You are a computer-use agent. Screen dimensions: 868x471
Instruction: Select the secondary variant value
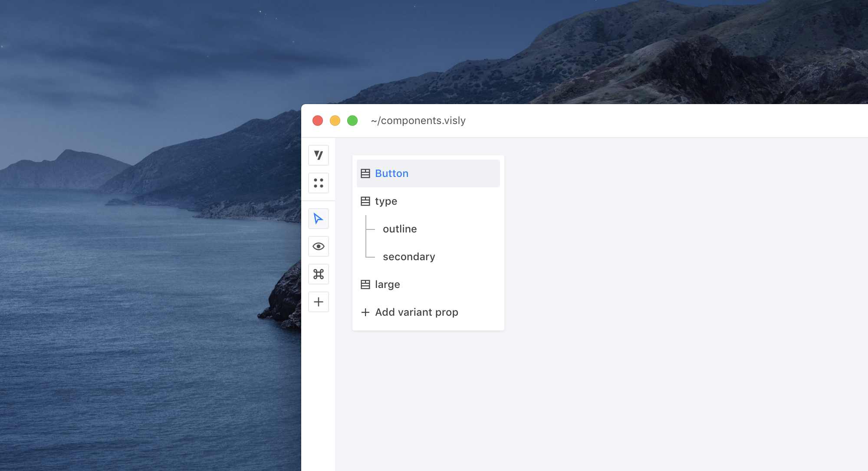pyautogui.click(x=409, y=257)
